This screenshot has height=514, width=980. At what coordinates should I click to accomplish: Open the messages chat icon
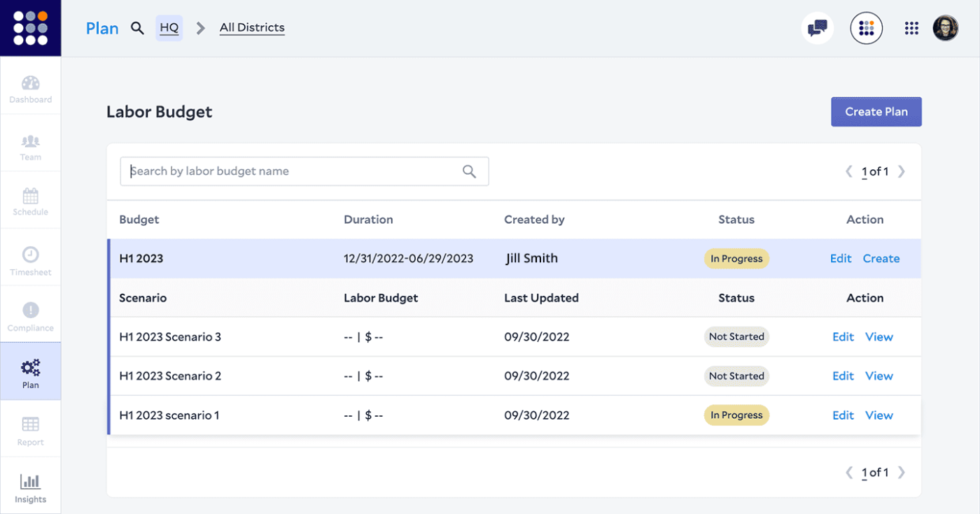click(x=817, y=28)
